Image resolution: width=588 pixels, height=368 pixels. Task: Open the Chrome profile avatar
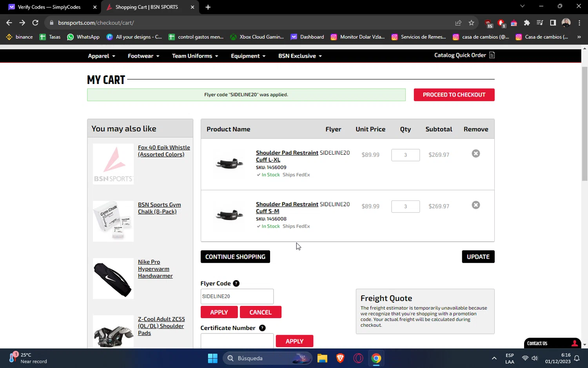coord(566,23)
